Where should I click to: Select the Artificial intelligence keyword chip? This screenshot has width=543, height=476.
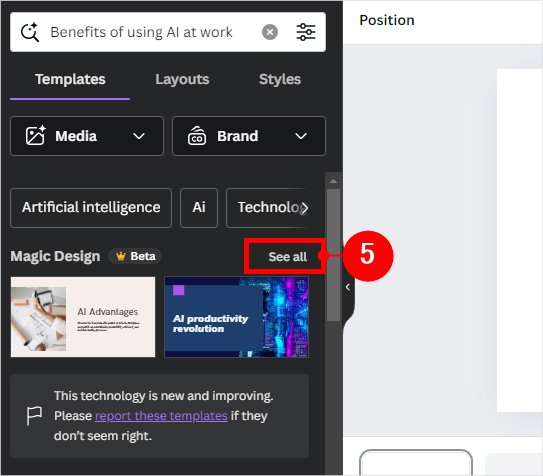91,208
